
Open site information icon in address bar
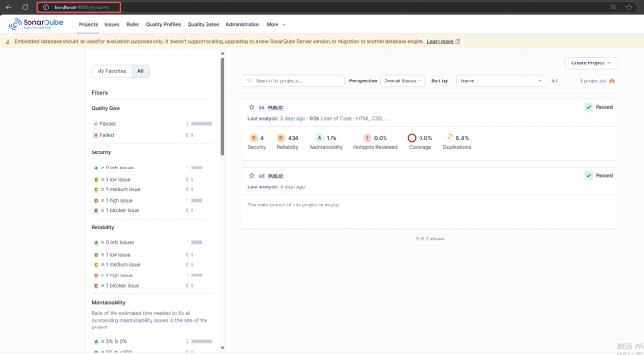tap(46, 8)
